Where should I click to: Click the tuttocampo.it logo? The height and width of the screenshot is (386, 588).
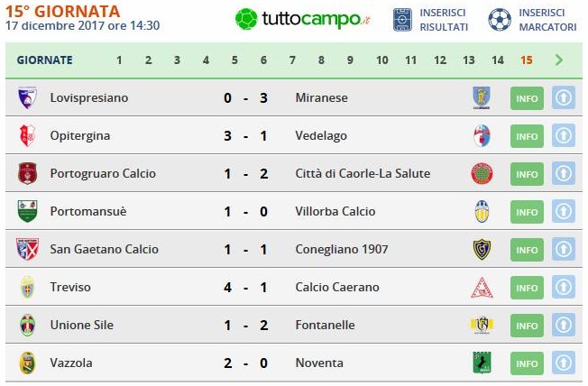[x=303, y=19]
